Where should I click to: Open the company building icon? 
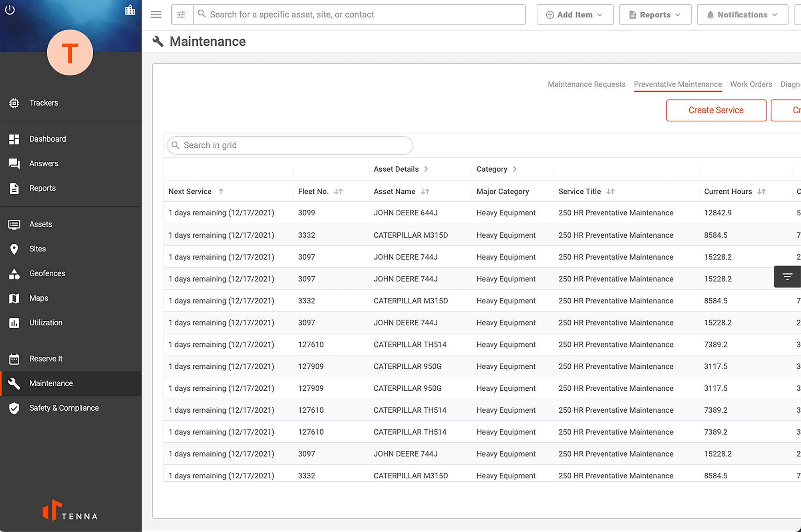pyautogui.click(x=130, y=10)
